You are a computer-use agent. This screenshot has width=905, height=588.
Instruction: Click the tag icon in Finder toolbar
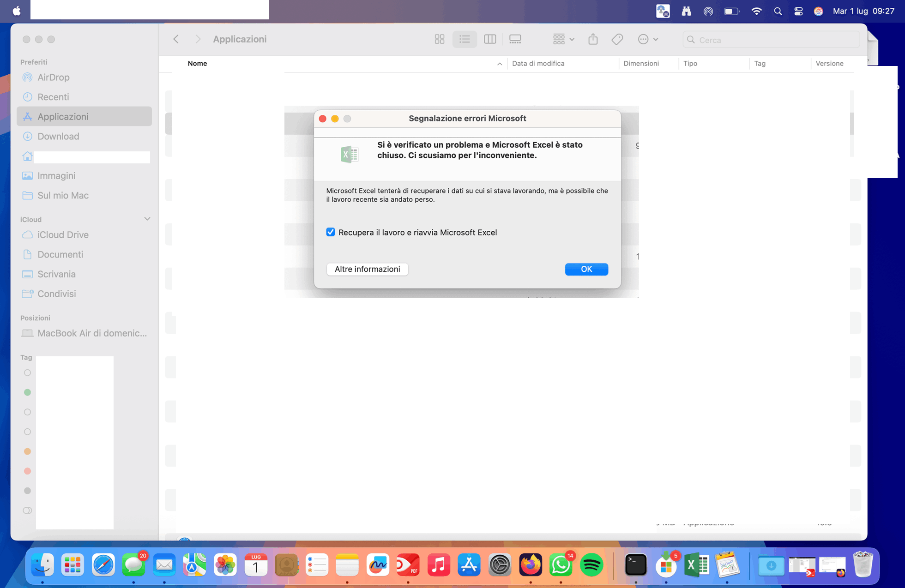(x=617, y=39)
